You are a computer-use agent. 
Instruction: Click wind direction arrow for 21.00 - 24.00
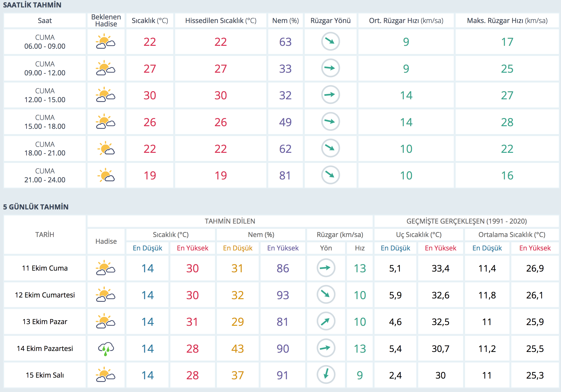pos(330,175)
